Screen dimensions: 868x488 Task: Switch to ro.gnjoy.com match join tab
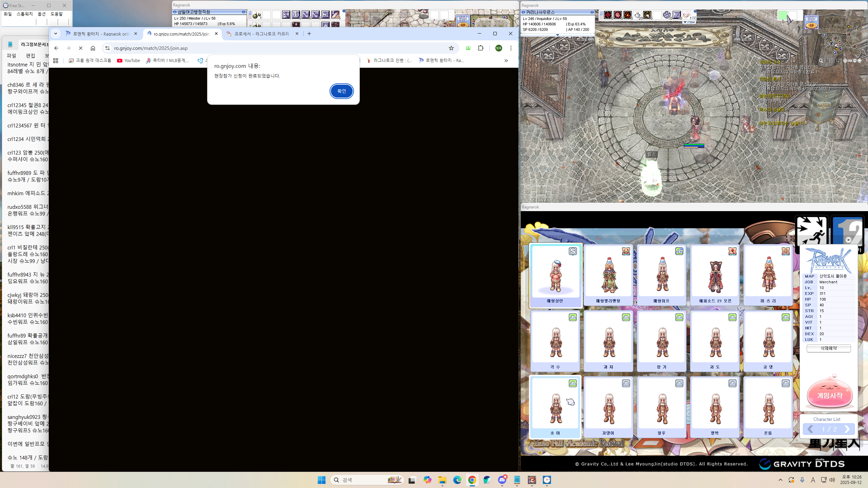click(x=181, y=34)
